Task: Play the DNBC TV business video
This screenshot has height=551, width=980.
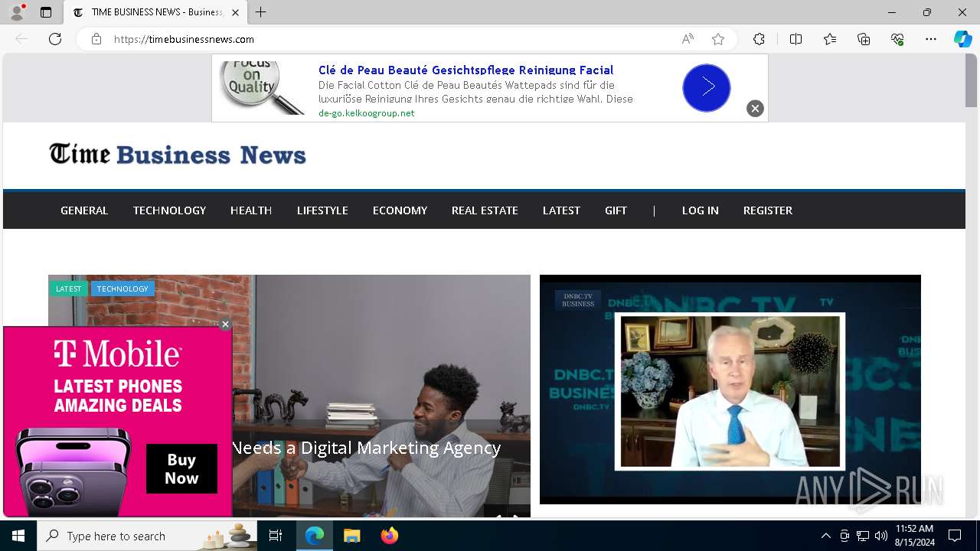Action: [x=730, y=390]
